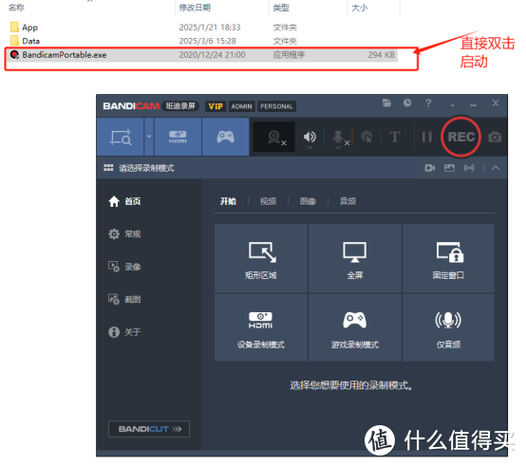
Task: Take a screenshot with the camera icon
Action: point(495,137)
